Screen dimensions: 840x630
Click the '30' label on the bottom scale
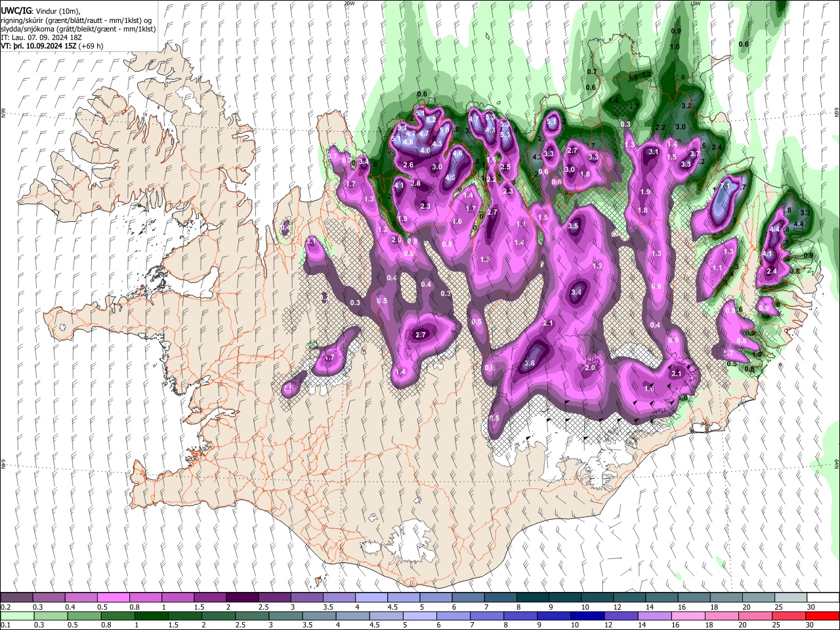pyautogui.click(x=809, y=625)
